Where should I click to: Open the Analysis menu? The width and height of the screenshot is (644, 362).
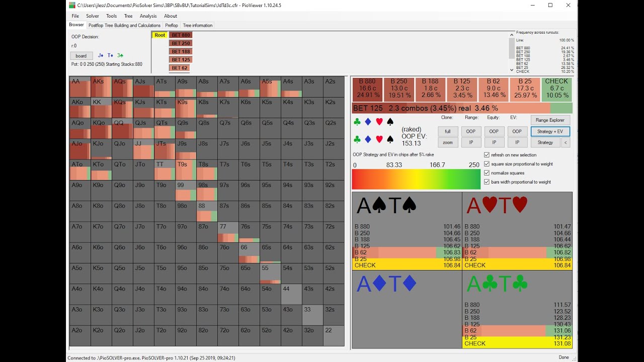point(148,16)
